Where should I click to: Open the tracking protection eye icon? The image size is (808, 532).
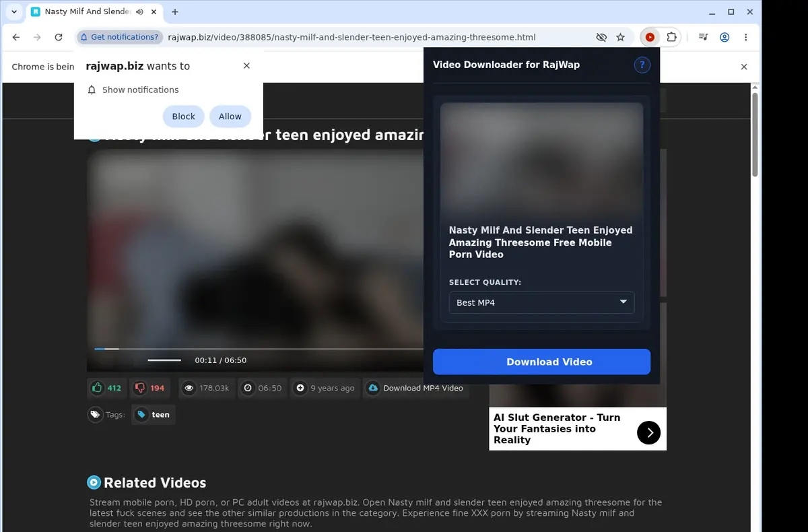tap(601, 38)
